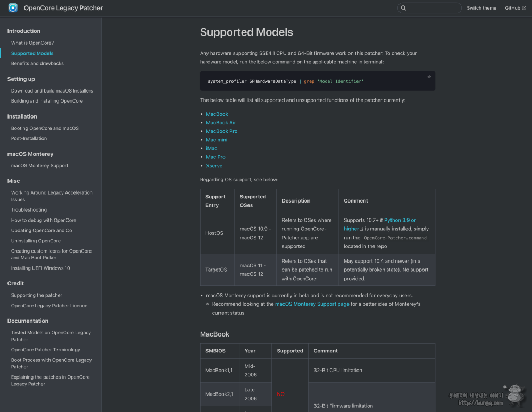
Task: Click the Setting up sidebar heading
Action: [21, 79]
